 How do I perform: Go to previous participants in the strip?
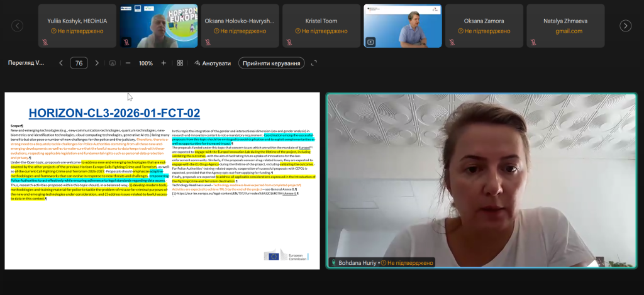click(17, 26)
